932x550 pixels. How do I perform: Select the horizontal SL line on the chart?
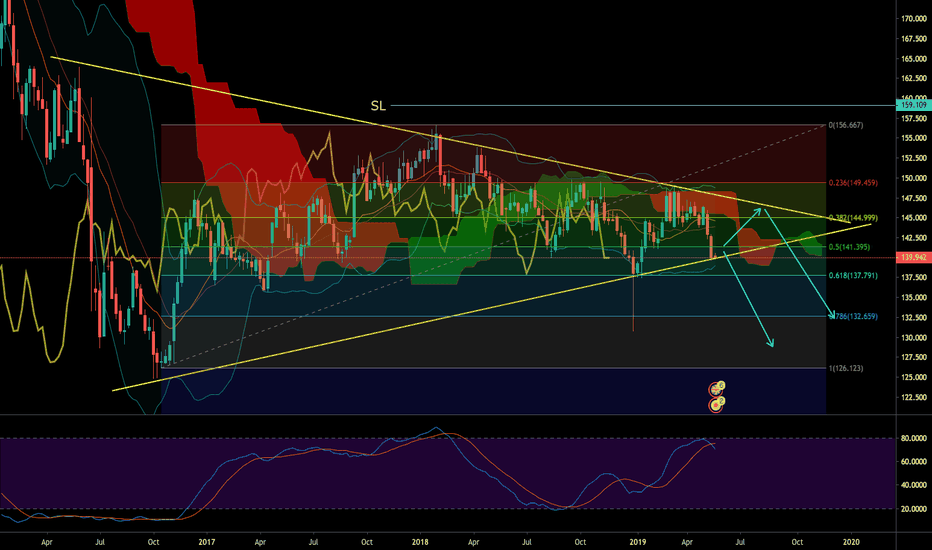pyautogui.click(x=643, y=106)
